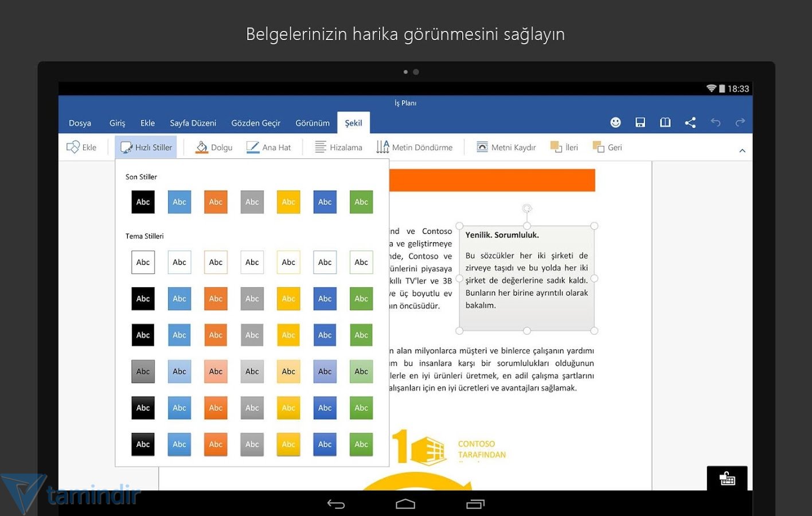This screenshot has width=812, height=516.
Task: Click İleri to bring shape forward
Action: 564,147
